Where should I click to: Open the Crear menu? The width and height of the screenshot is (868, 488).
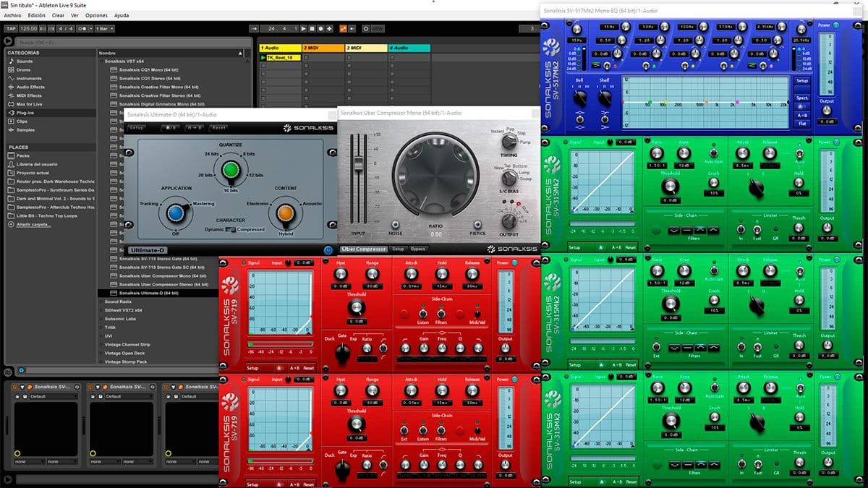click(58, 15)
